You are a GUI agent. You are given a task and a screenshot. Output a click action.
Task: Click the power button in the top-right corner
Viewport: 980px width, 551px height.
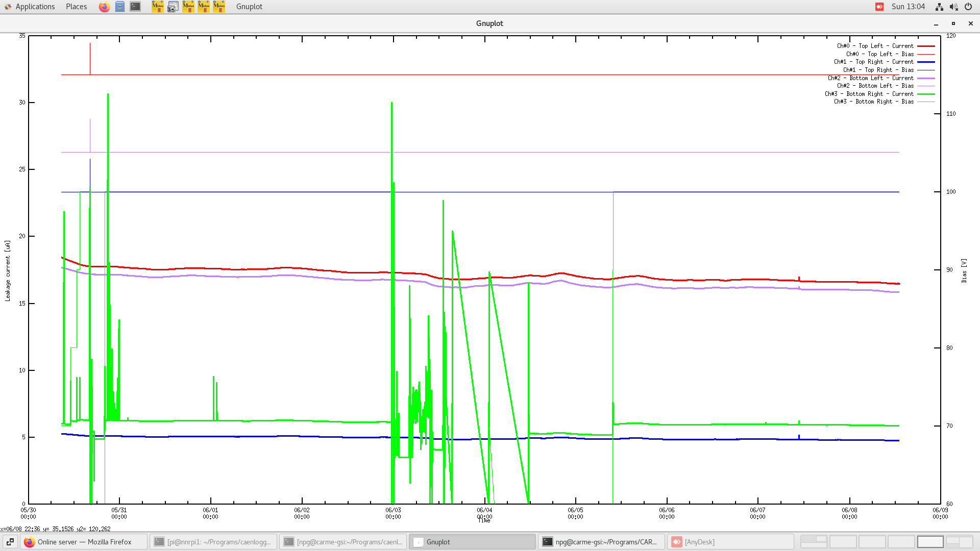point(968,7)
